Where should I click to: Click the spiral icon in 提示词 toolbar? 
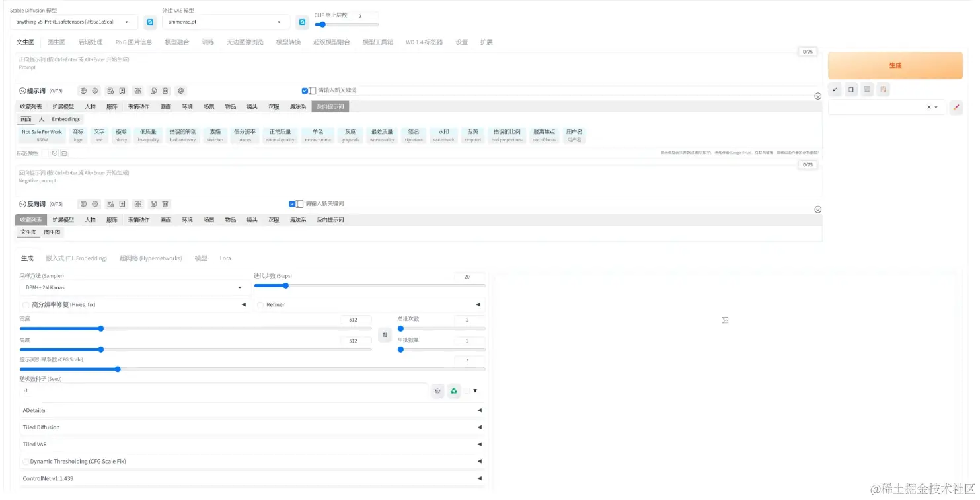(x=180, y=90)
